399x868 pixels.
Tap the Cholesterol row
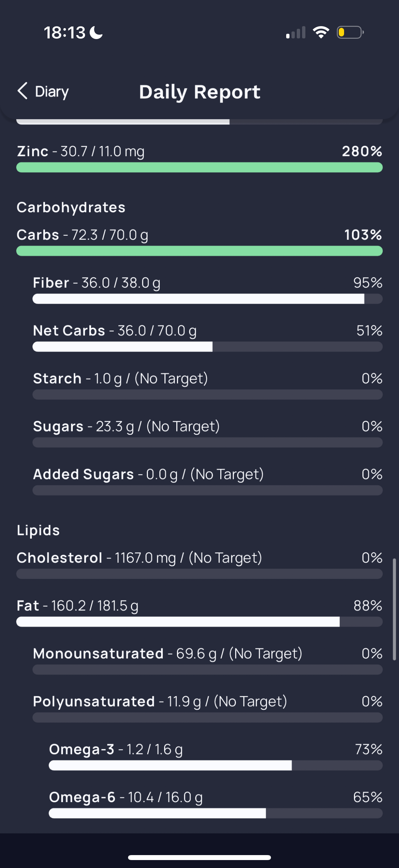[x=139, y=558]
